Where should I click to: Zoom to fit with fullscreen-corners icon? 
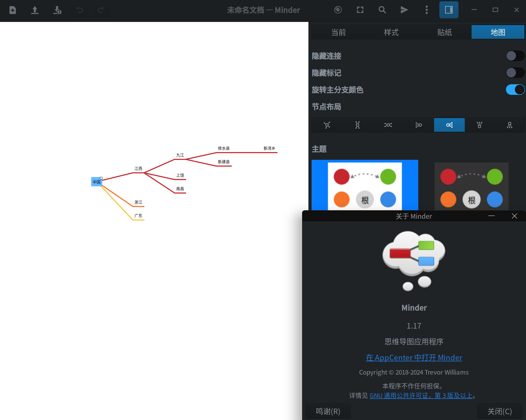[360, 10]
